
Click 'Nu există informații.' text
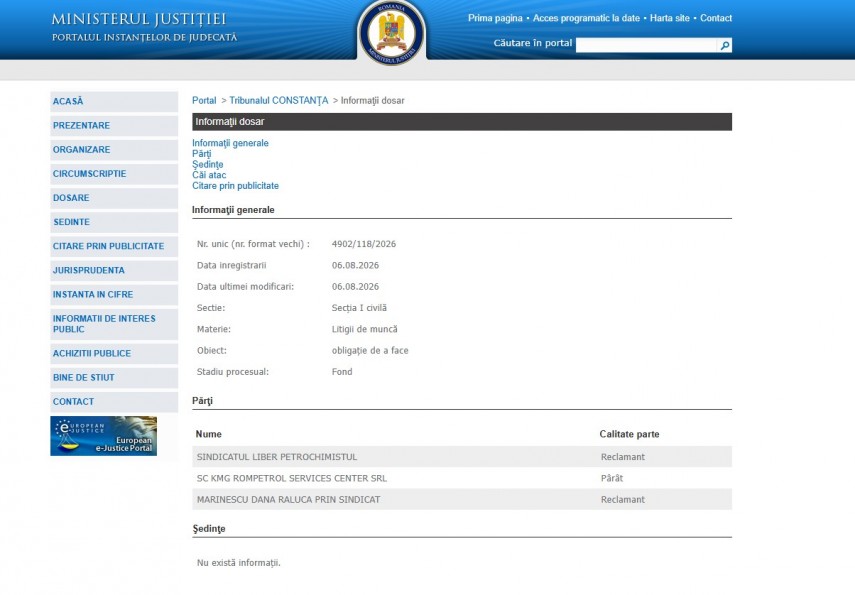pyautogui.click(x=238, y=563)
